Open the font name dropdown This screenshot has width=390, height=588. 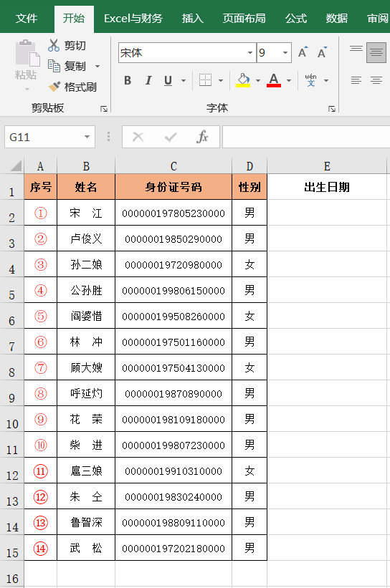tap(250, 53)
